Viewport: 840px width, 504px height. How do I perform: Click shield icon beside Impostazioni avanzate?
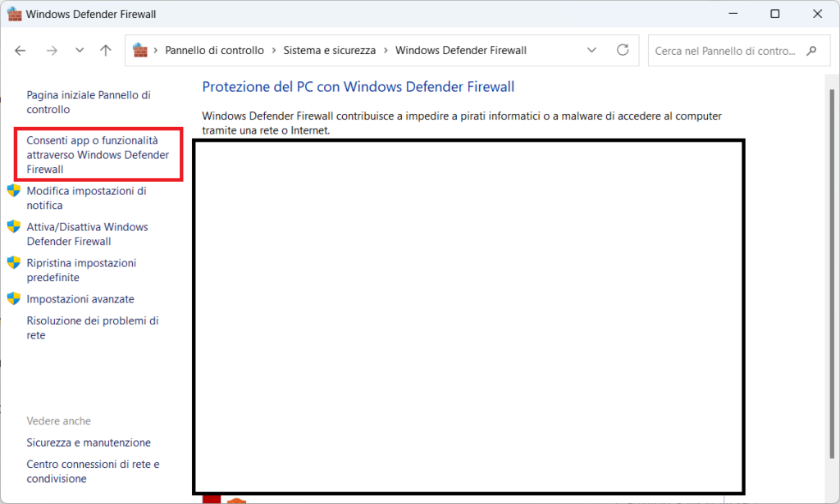tap(14, 299)
